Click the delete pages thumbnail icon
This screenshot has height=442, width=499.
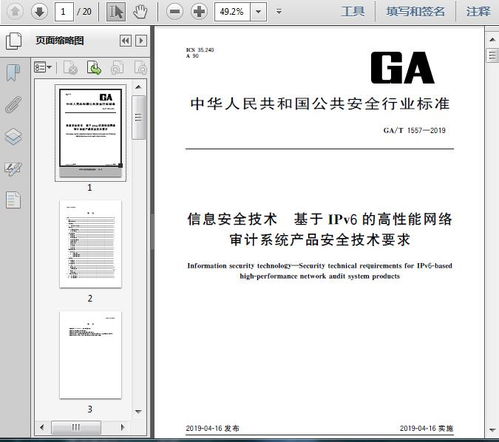pos(70,68)
